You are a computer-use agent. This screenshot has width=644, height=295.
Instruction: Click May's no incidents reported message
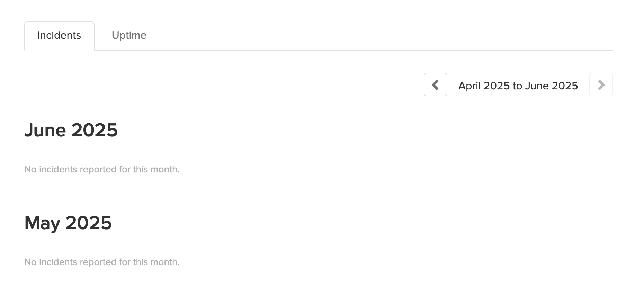102,262
